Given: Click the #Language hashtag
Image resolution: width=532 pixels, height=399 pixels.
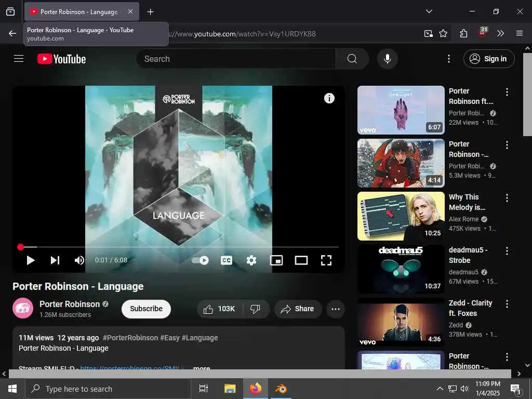Looking at the screenshot, I should [x=200, y=338].
